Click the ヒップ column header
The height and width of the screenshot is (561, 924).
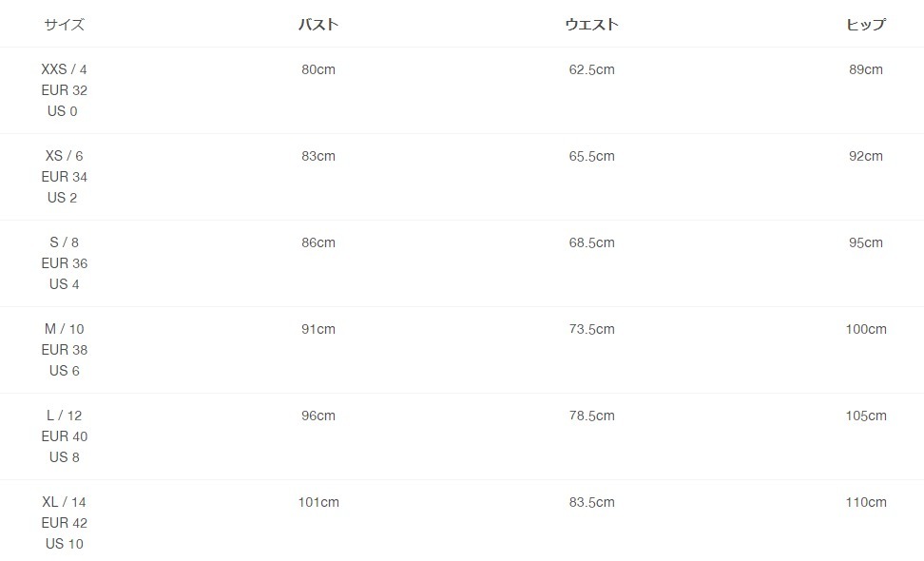tap(866, 24)
